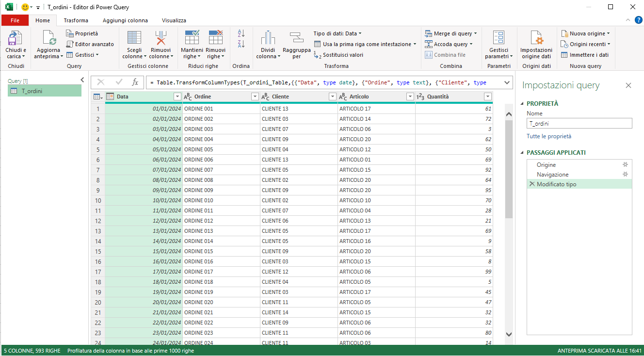Select the Origine applied step
This screenshot has width=644, height=356.
point(546,165)
